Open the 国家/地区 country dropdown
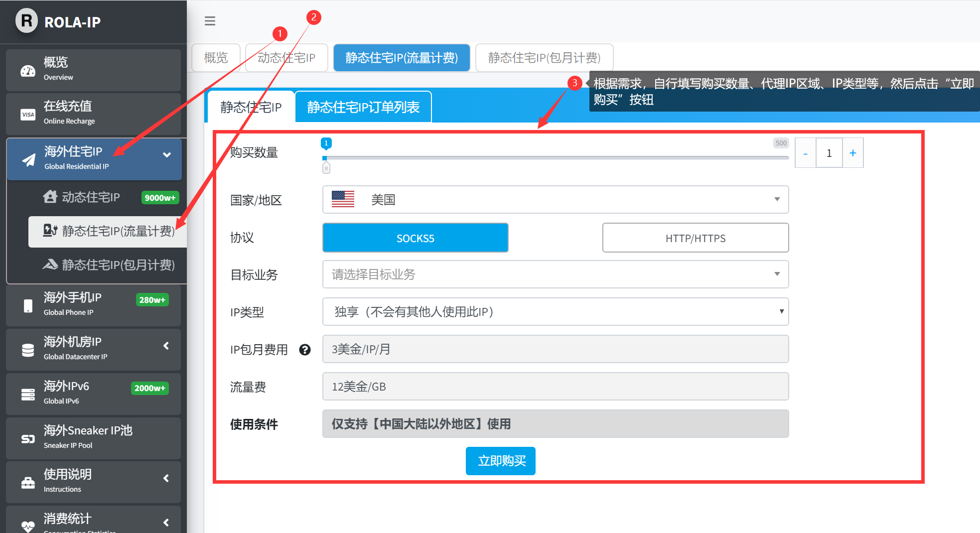The width and height of the screenshot is (980, 533). click(x=555, y=200)
